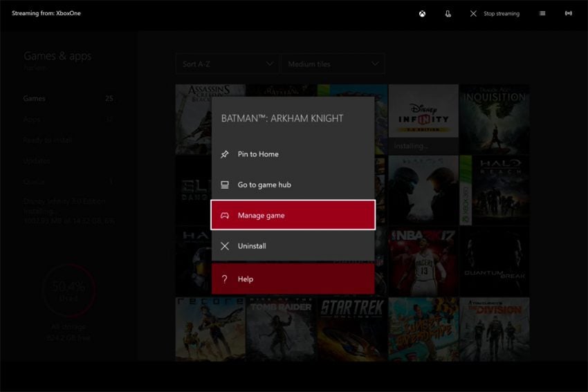Screen dimensions: 588x392
Task: Select Manage game option
Action: (293, 215)
